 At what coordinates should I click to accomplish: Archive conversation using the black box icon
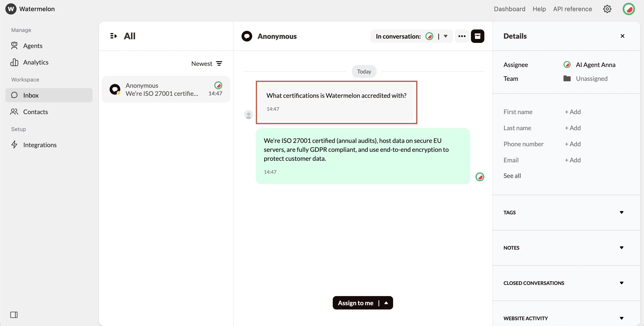pyautogui.click(x=477, y=36)
